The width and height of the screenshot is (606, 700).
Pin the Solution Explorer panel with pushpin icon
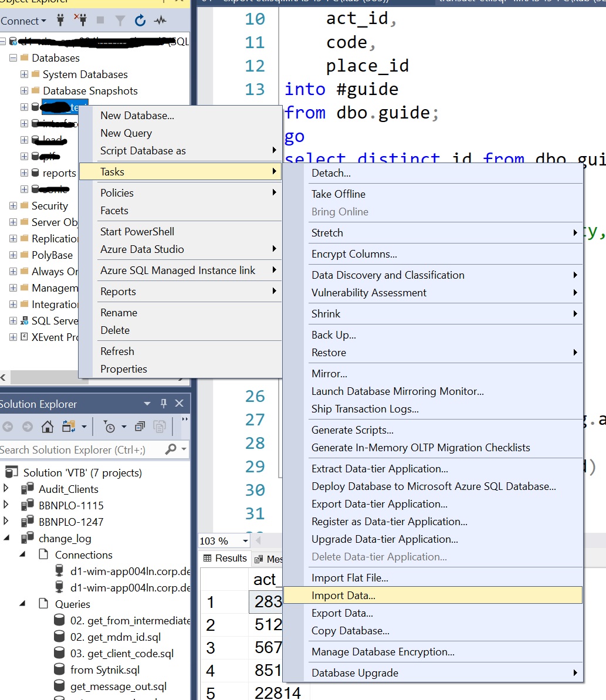point(164,404)
